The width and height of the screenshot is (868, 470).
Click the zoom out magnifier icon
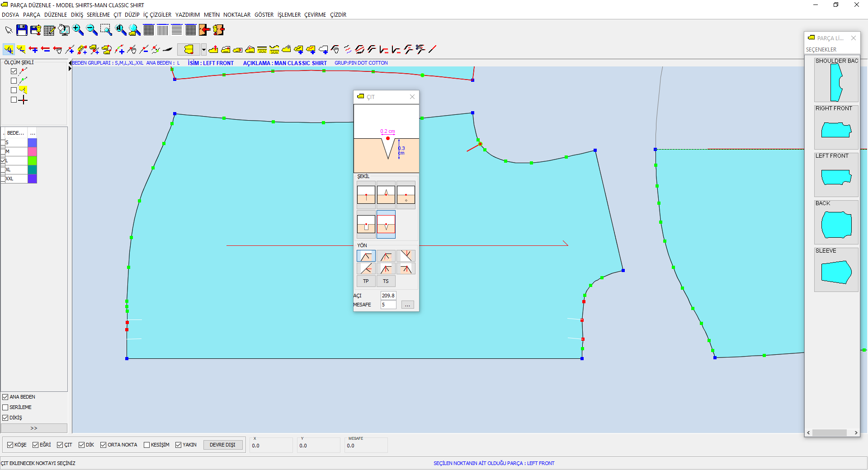pyautogui.click(x=92, y=30)
